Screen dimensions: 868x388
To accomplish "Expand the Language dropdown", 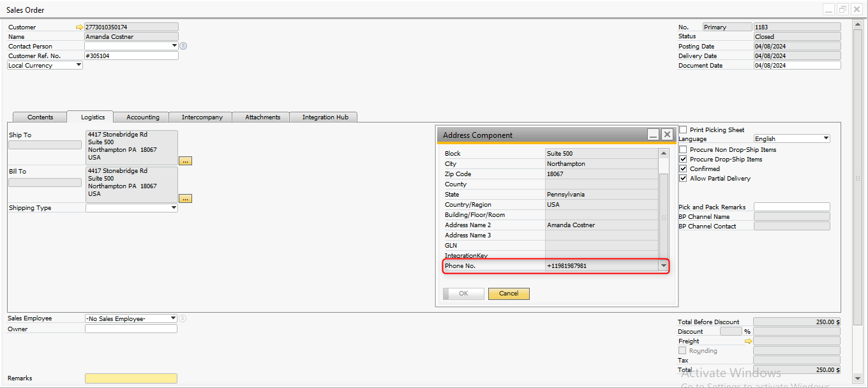I will 826,138.
